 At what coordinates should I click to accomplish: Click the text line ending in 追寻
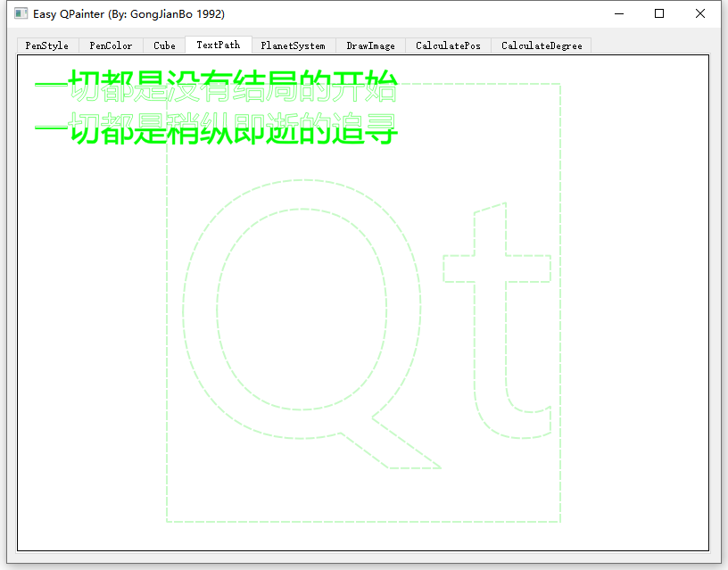(x=217, y=128)
